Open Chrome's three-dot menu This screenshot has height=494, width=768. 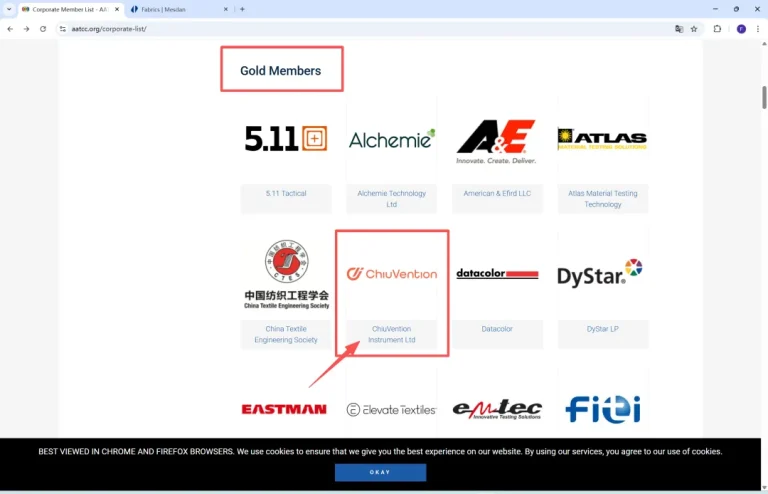pos(759,29)
